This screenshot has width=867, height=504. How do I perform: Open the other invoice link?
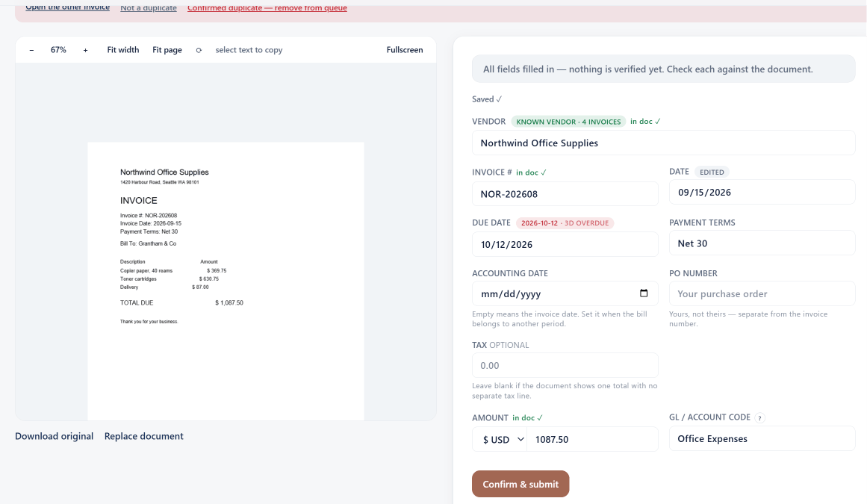pyautogui.click(x=67, y=7)
